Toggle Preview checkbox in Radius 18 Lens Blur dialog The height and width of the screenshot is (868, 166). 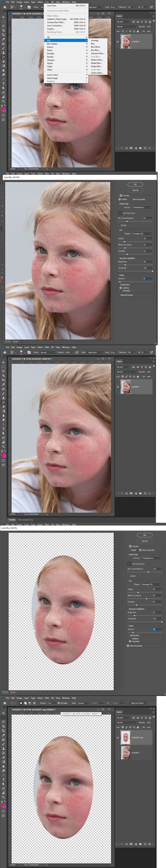(x=121, y=195)
